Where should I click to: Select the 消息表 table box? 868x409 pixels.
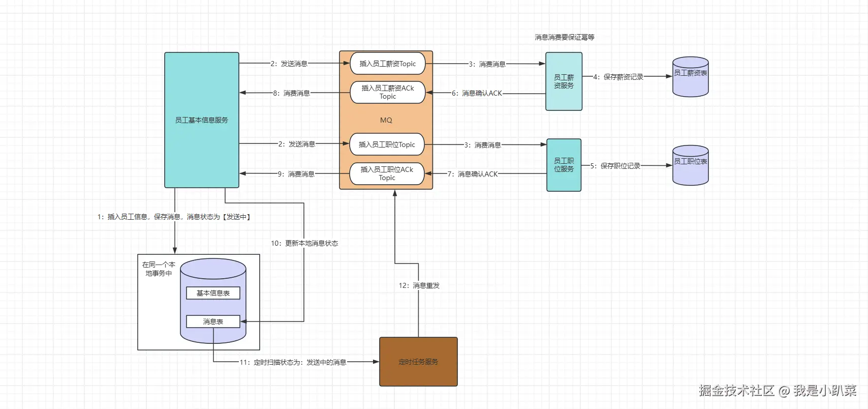[x=213, y=322]
